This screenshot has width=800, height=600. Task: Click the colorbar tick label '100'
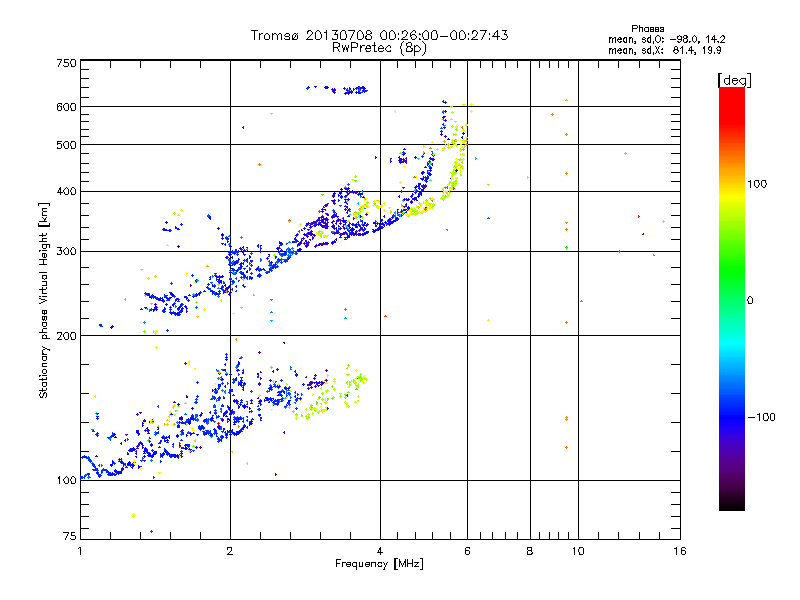(757, 184)
